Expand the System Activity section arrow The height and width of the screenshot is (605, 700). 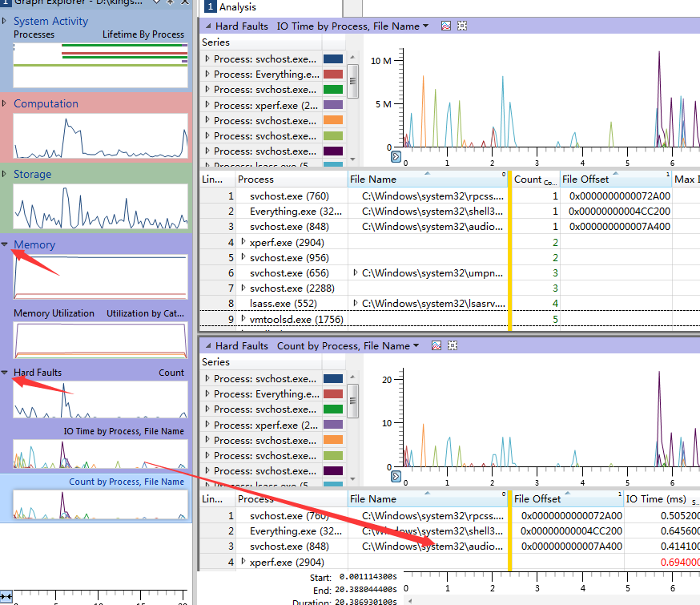click(x=5, y=21)
